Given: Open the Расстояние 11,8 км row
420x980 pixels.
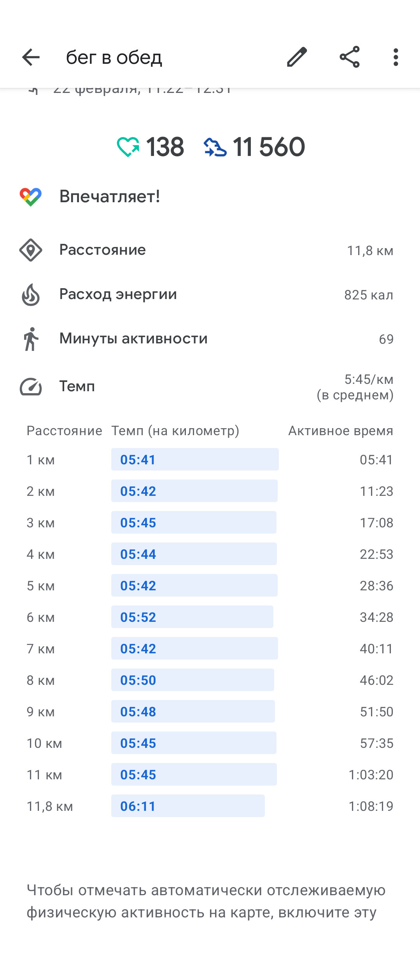Looking at the screenshot, I should (210, 250).
